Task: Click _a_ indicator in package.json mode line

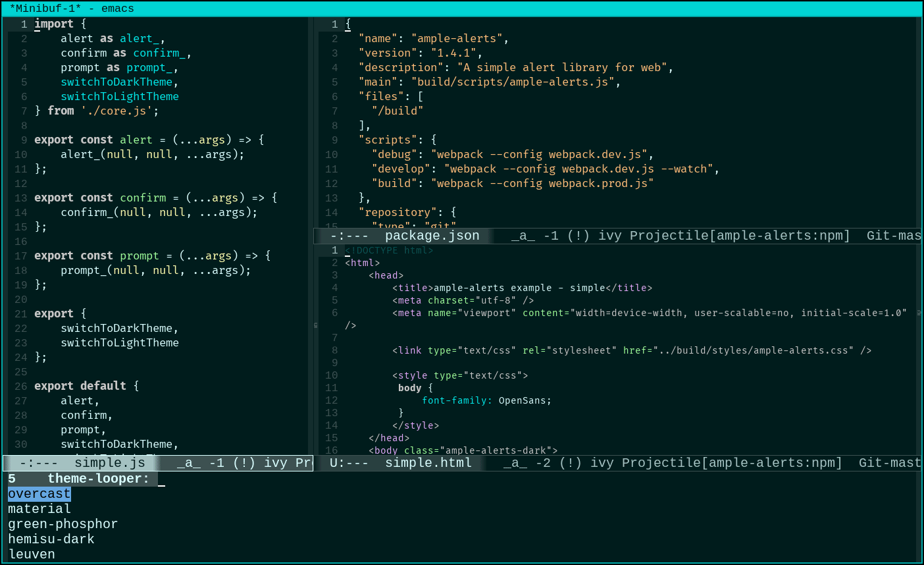Action: pos(523,236)
